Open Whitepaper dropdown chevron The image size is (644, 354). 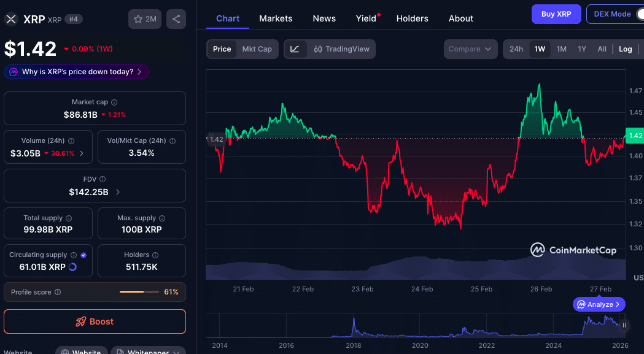(x=177, y=352)
